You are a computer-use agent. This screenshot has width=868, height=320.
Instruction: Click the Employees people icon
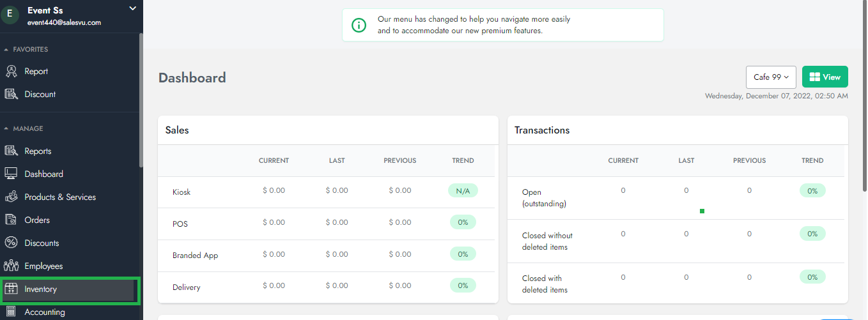pyautogui.click(x=11, y=266)
